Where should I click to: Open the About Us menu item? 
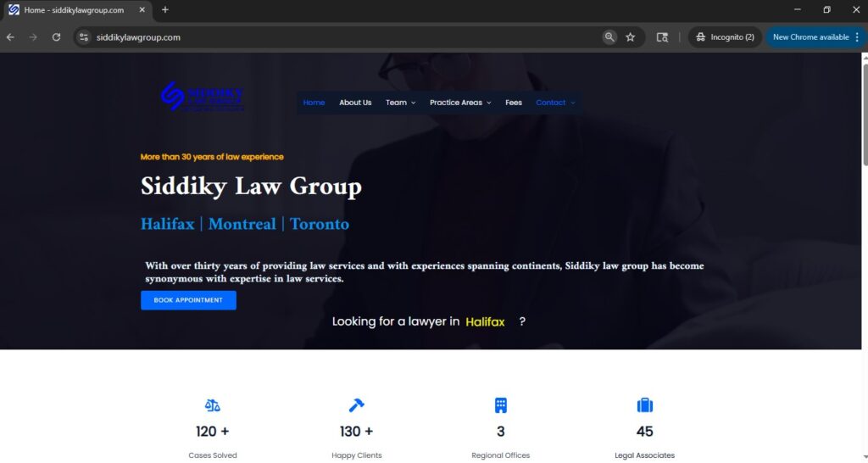[x=355, y=103]
